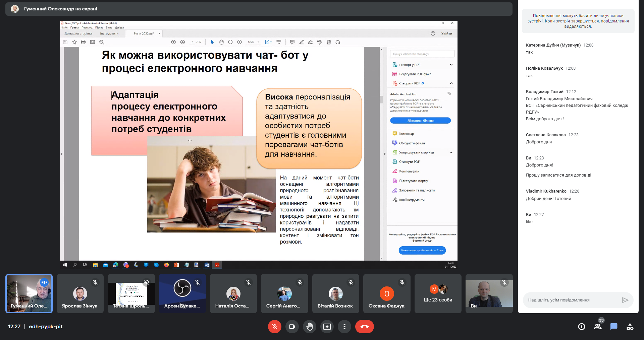Select Оксана Федчук participant tile
This screenshot has width=644, height=340.
tap(387, 294)
